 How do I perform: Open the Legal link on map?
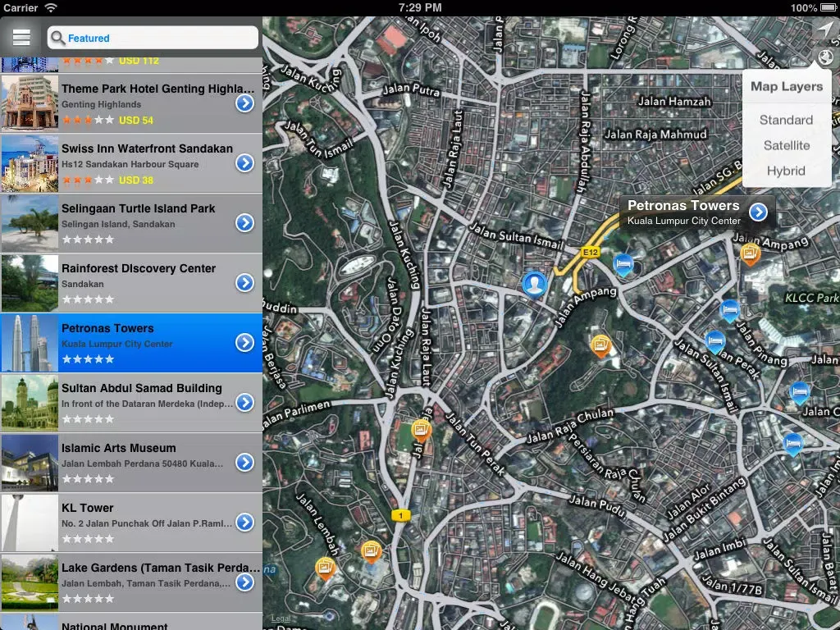281,619
